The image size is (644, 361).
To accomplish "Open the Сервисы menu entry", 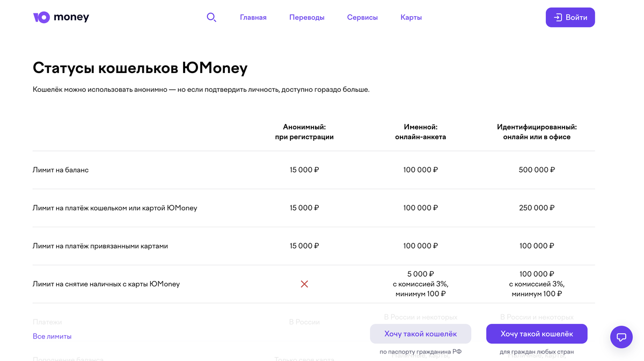I will point(362,17).
